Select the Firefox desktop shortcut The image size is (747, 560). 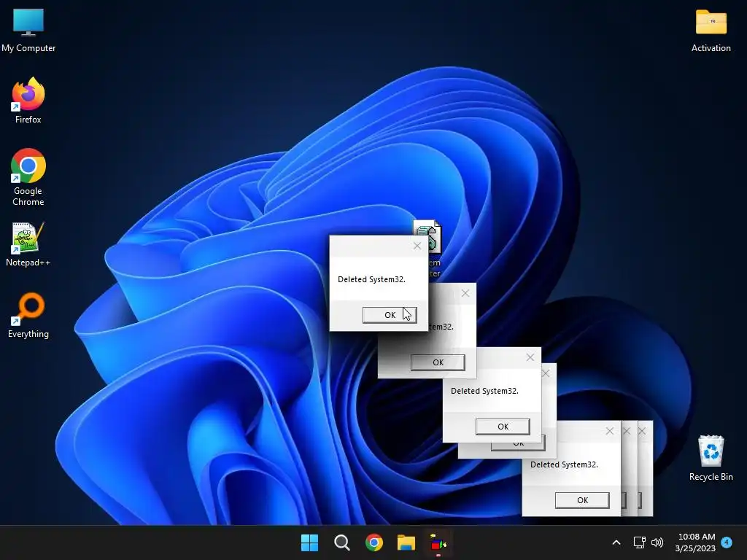point(28,101)
